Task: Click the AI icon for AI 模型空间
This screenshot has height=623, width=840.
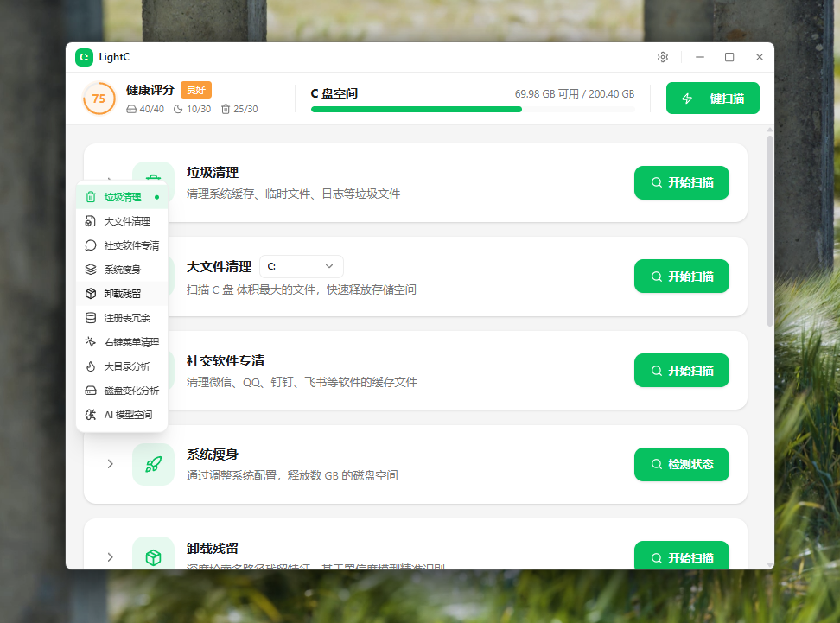Action: click(x=91, y=415)
